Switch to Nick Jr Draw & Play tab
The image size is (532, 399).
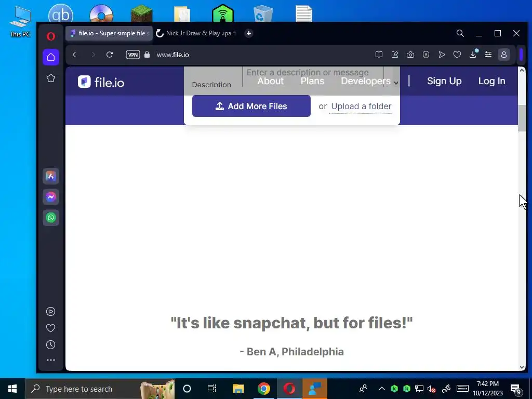(196, 33)
